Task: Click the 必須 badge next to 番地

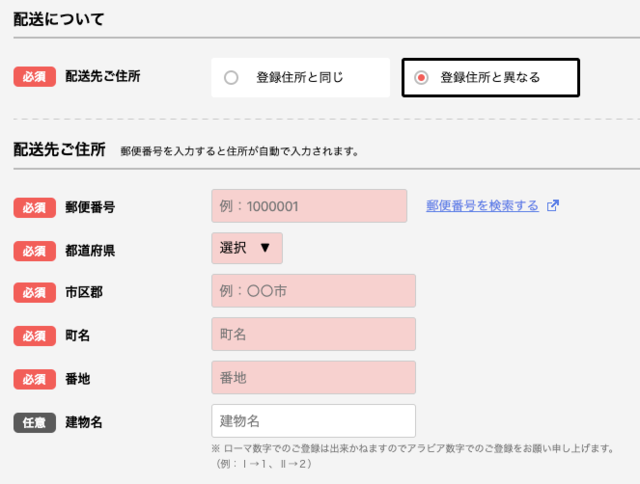Action: (x=35, y=379)
